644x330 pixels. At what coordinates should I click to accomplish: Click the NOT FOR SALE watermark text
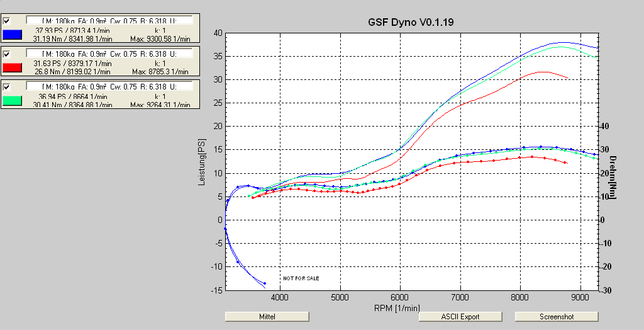[301, 278]
